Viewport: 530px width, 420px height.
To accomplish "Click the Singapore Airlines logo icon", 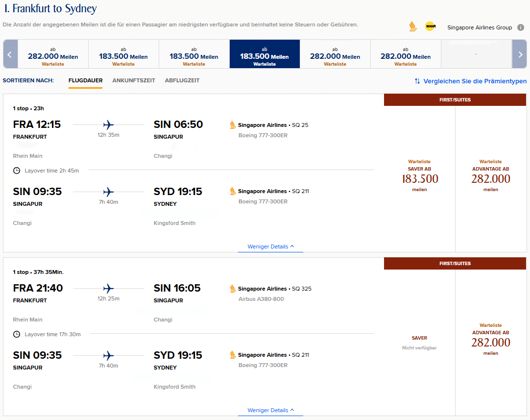I will click(412, 27).
